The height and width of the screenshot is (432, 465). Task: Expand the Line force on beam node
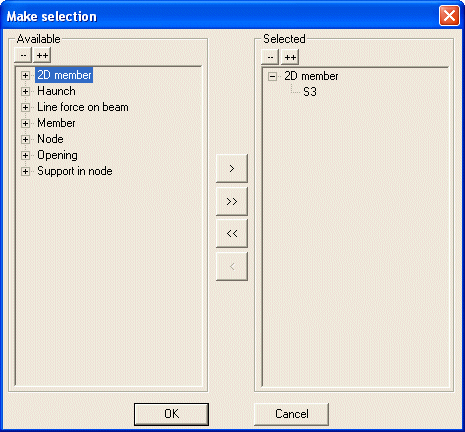click(x=25, y=107)
